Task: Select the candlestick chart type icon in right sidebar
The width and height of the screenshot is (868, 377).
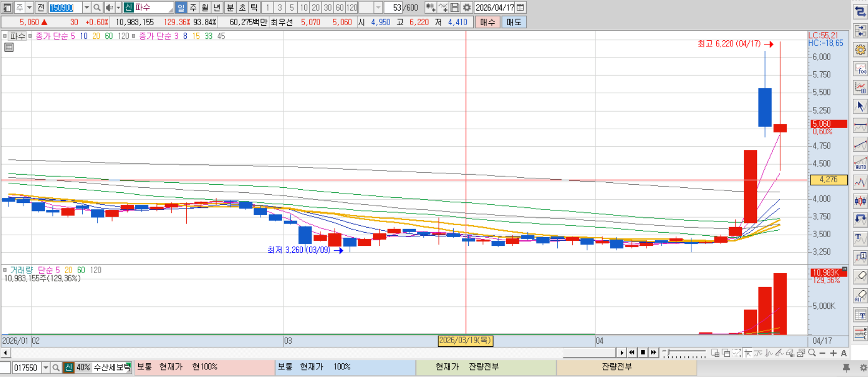Action: [860, 201]
